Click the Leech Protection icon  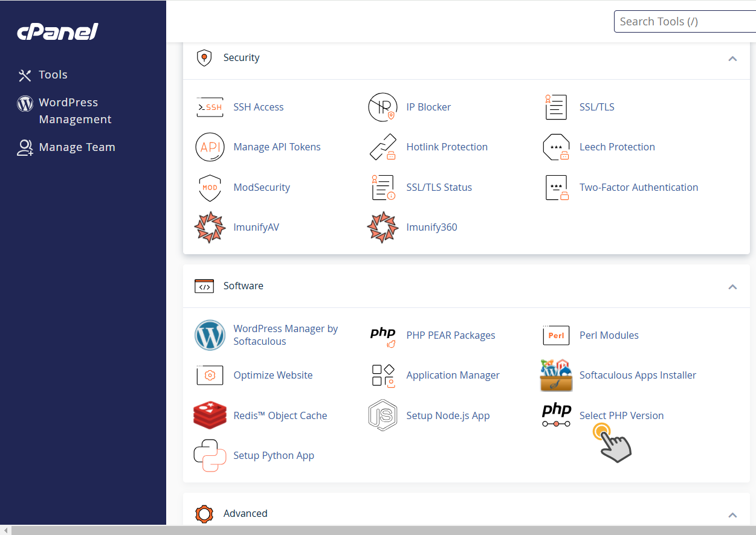tap(556, 147)
